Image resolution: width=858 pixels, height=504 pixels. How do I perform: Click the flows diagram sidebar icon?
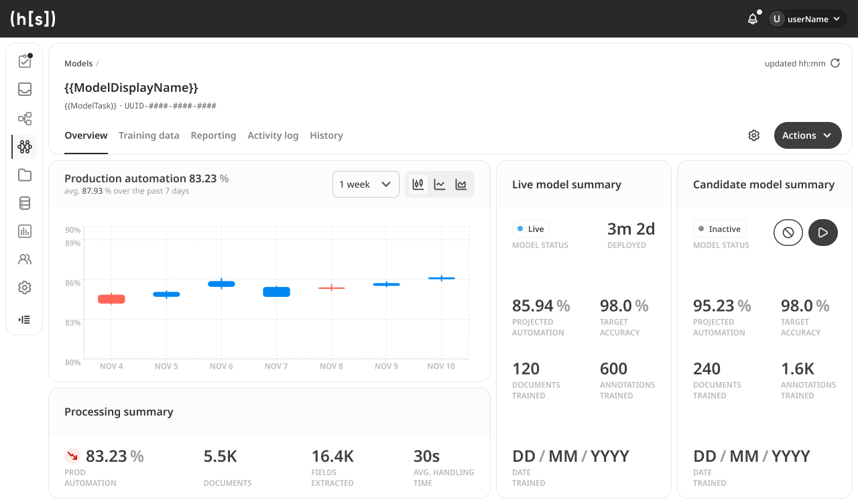pyautogui.click(x=25, y=119)
